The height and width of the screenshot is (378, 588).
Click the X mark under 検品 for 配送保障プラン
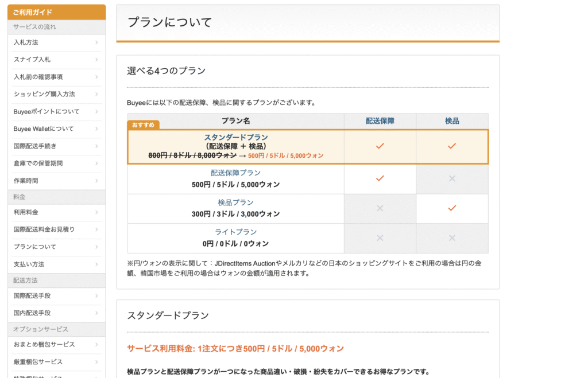(452, 178)
